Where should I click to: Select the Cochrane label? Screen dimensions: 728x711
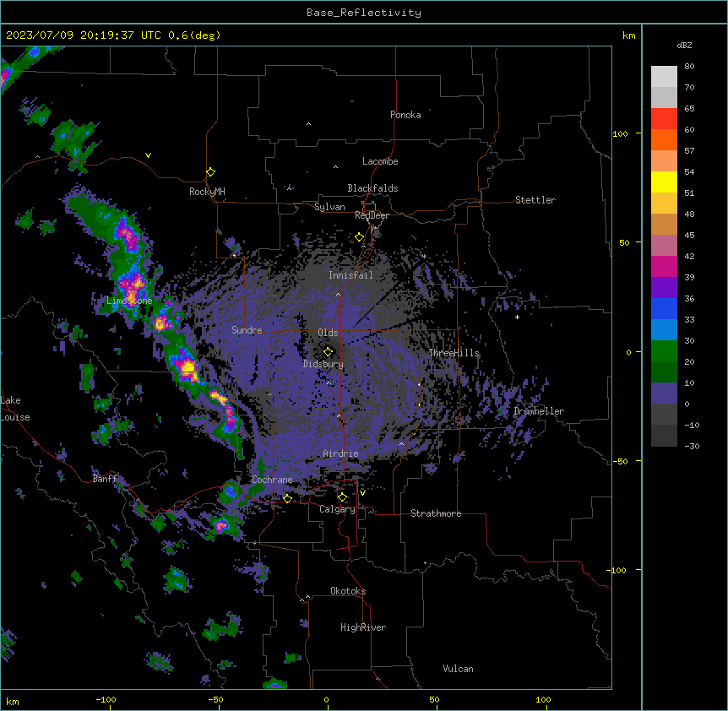tap(272, 480)
